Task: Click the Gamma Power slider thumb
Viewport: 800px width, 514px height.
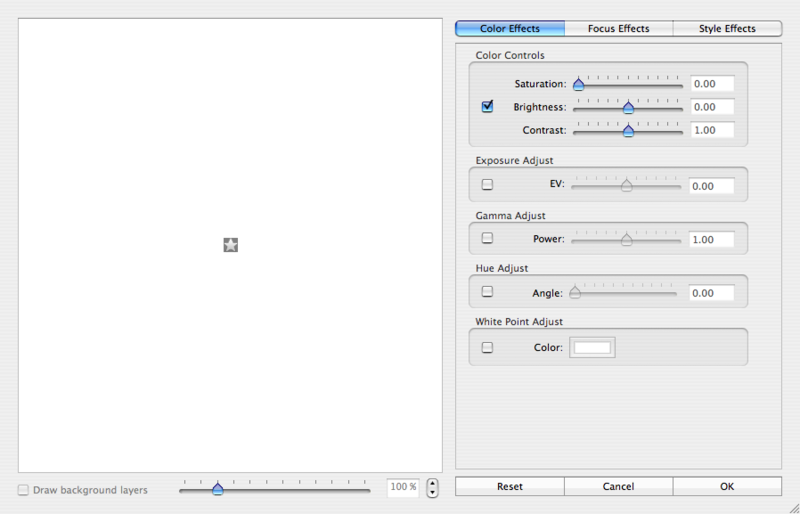Action: pos(627,239)
